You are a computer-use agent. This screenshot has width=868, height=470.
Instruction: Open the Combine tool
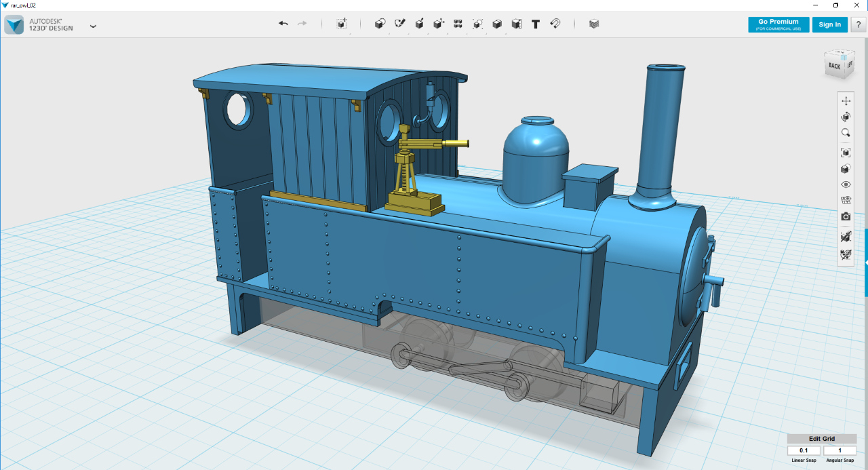coord(497,24)
